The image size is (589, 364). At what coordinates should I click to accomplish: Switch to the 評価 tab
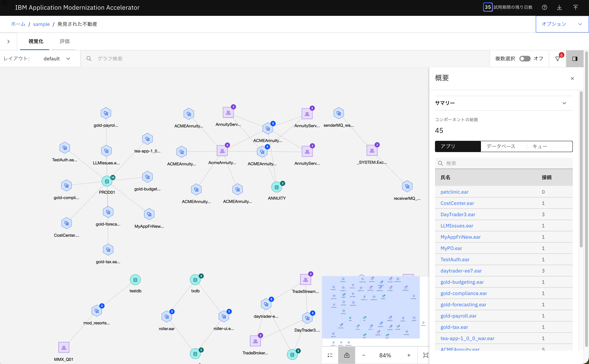[x=65, y=41]
